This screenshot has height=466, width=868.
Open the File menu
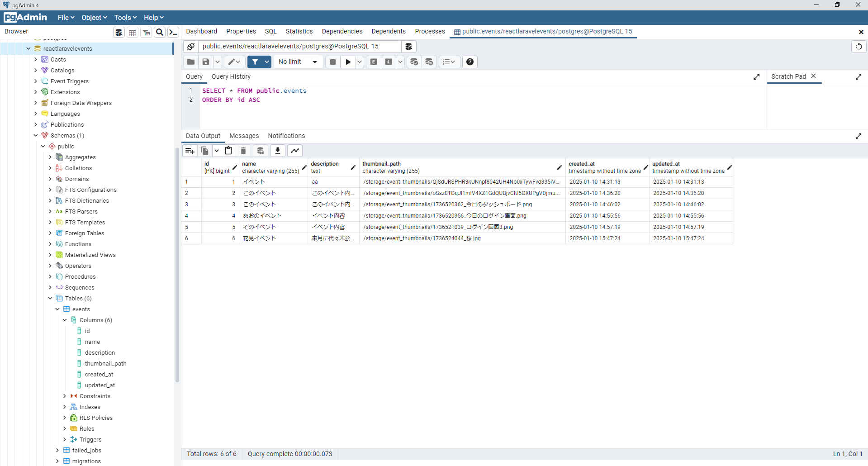point(66,18)
